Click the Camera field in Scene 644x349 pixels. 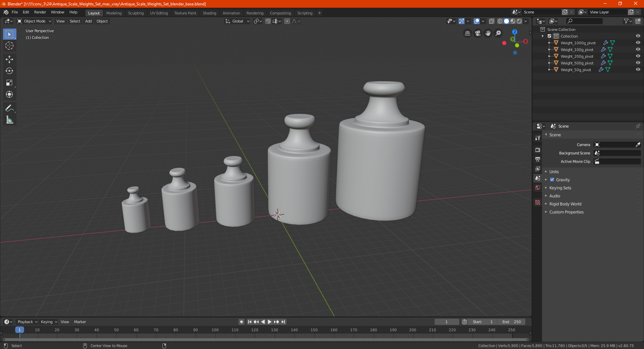pyautogui.click(x=617, y=145)
